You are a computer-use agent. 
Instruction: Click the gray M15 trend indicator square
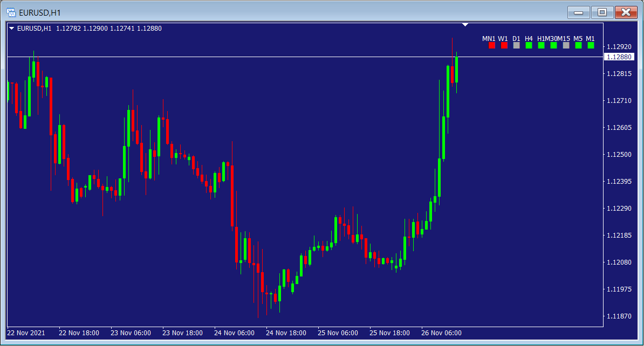566,46
